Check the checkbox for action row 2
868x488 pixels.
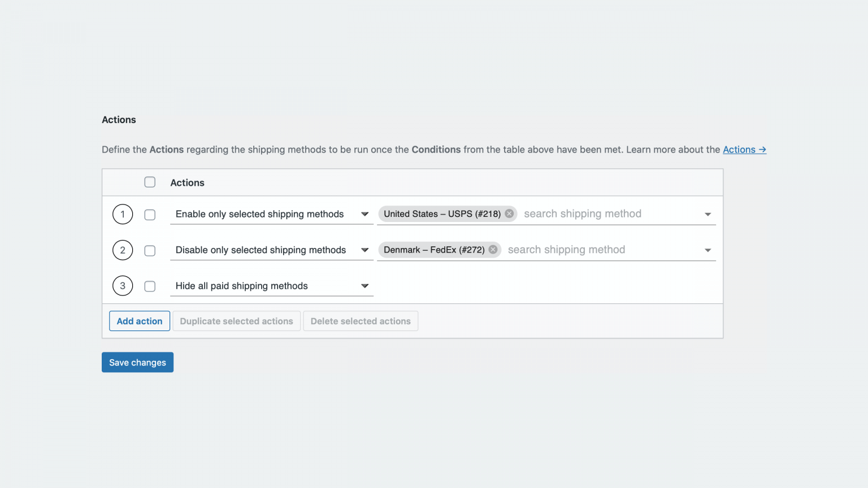pyautogui.click(x=150, y=250)
